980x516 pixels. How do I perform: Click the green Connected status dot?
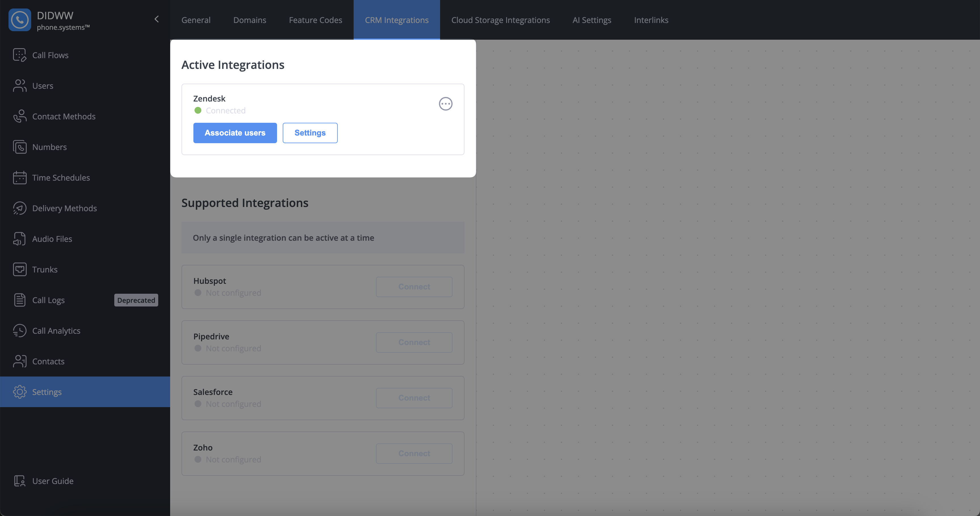tap(198, 110)
